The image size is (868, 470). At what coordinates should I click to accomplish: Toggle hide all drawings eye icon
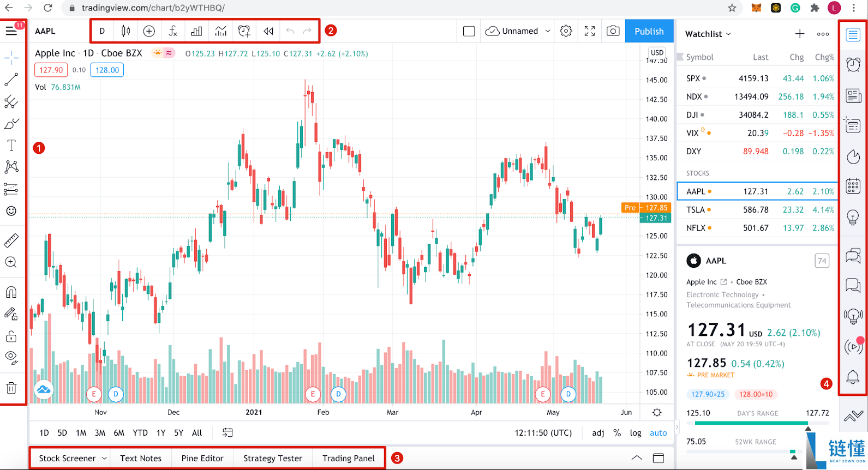[x=11, y=358]
